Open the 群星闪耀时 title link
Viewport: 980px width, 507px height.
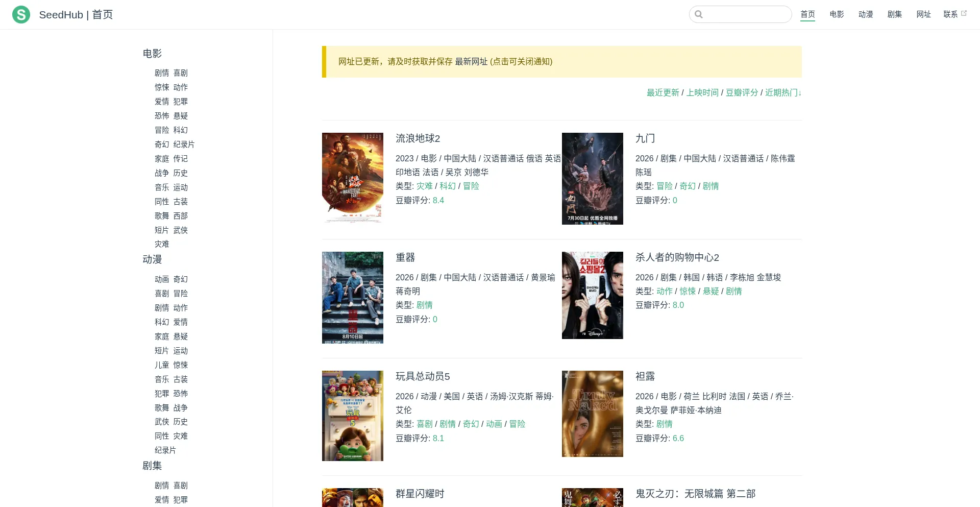[420, 494]
